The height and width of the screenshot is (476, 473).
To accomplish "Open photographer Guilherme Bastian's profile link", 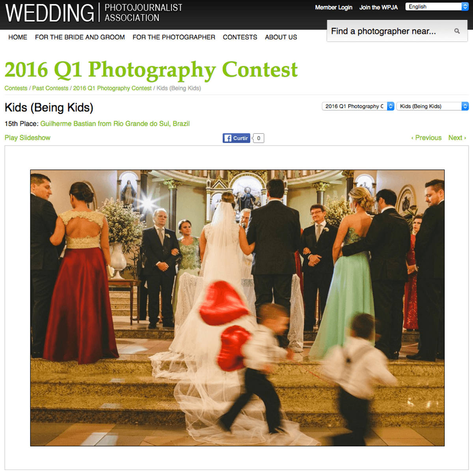I will pyautogui.click(x=115, y=124).
